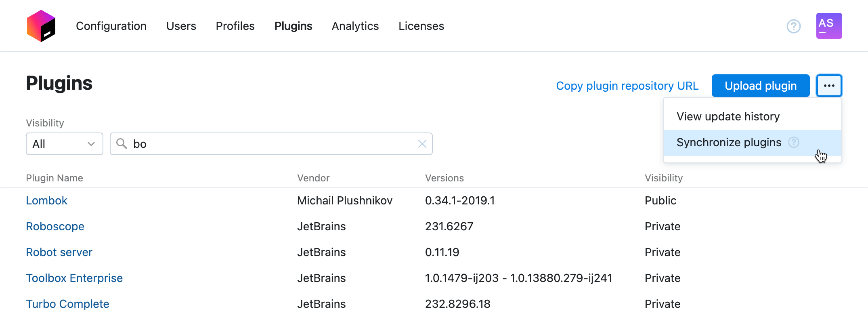The height and width of the screenshot is (324, 868).
Task: Click the Upload plugin button
Action: click(761, 86)
